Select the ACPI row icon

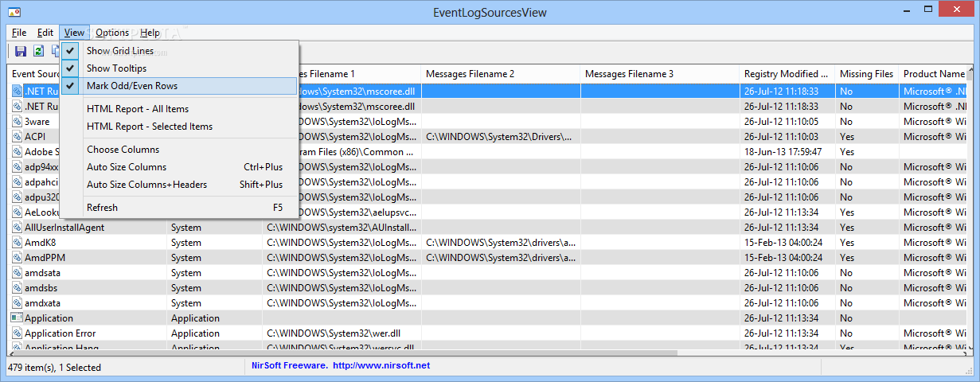click(x=18, y=137)
